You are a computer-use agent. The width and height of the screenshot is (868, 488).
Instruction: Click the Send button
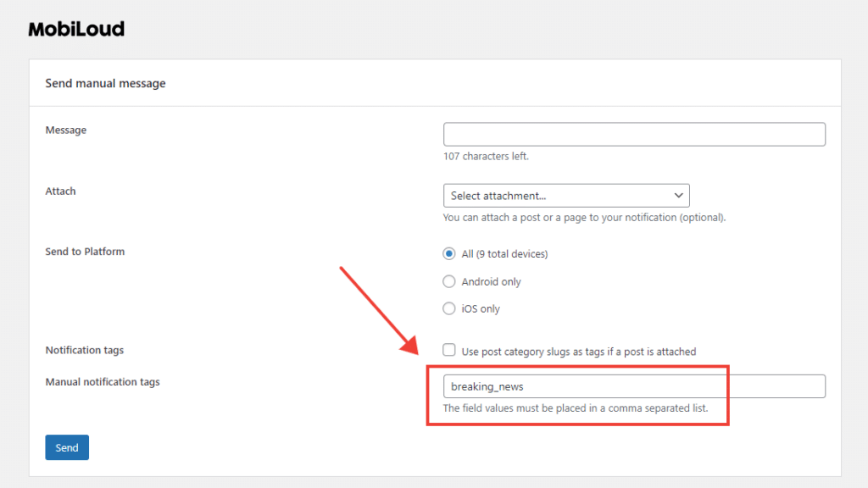coord(67,447)
